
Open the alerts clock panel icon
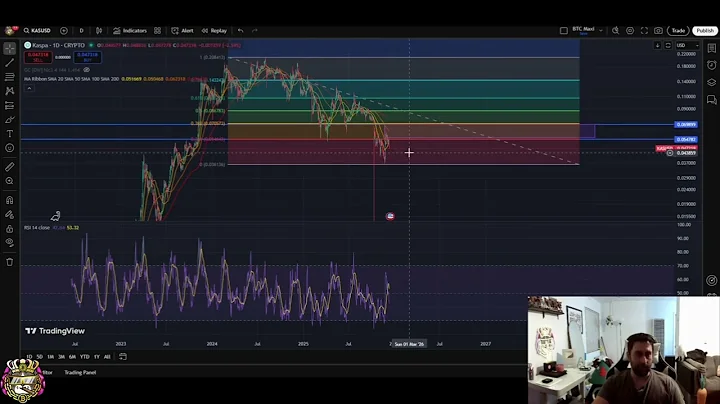point(712,65)
